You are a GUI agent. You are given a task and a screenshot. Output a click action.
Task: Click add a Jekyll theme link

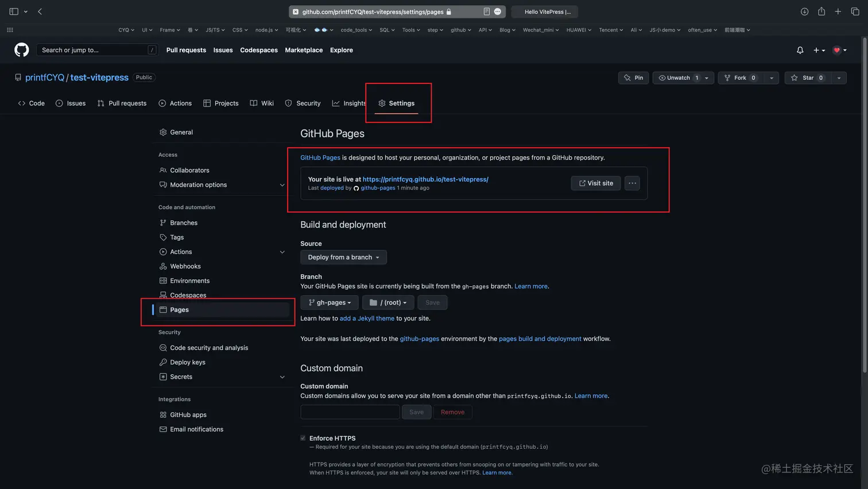[367, 318]
